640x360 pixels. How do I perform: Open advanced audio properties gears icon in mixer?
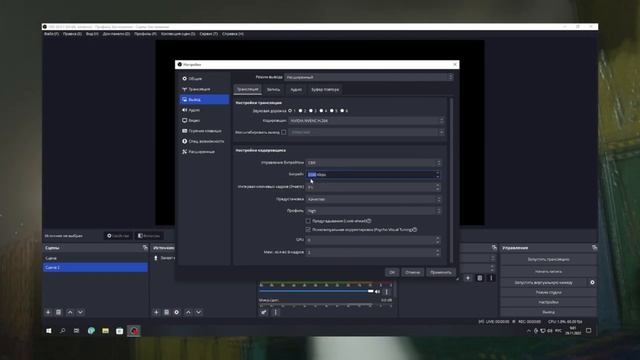[264, 312]
